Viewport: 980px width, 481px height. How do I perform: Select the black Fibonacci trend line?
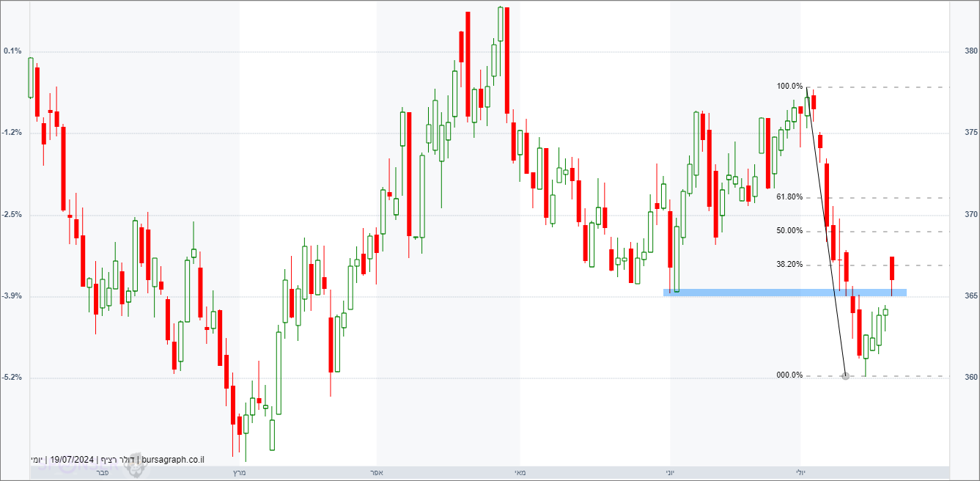tap(826, 232)
